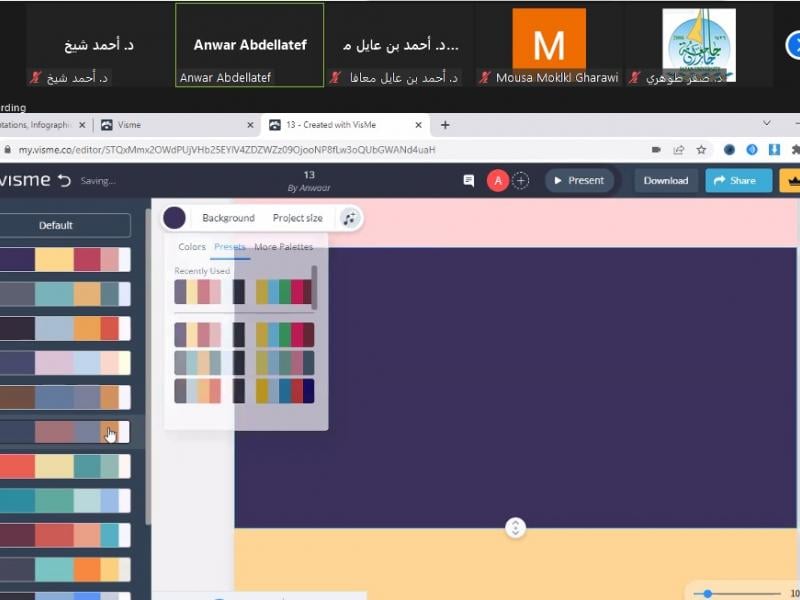
Task: Click the Share button
Action: (738, 181)
